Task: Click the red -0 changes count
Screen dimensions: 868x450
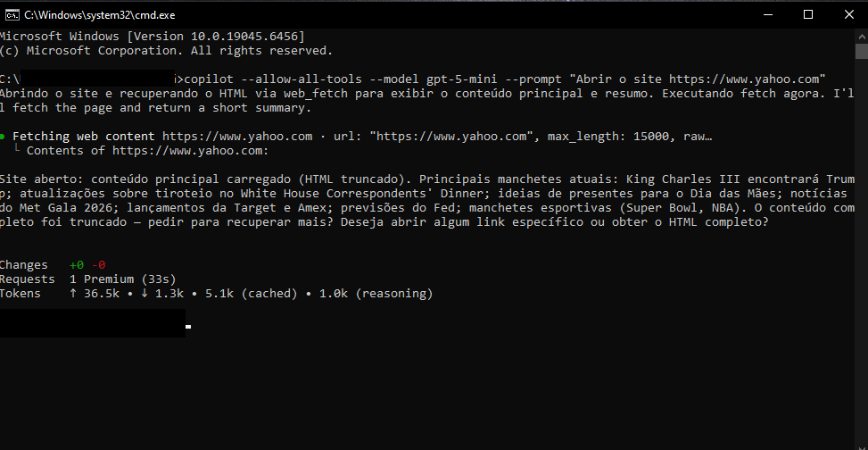Action: click(98, 265)
